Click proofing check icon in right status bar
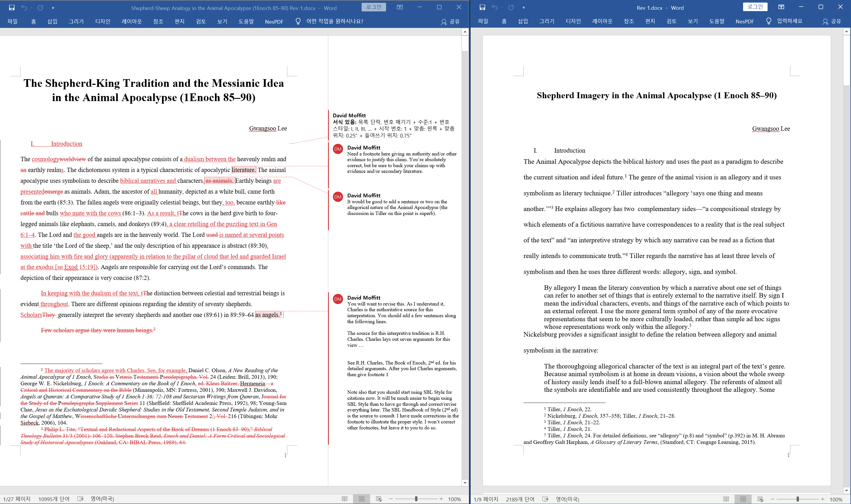Viewport: 851px width, 504px height. pyautogui.click(x=546, y=499)
